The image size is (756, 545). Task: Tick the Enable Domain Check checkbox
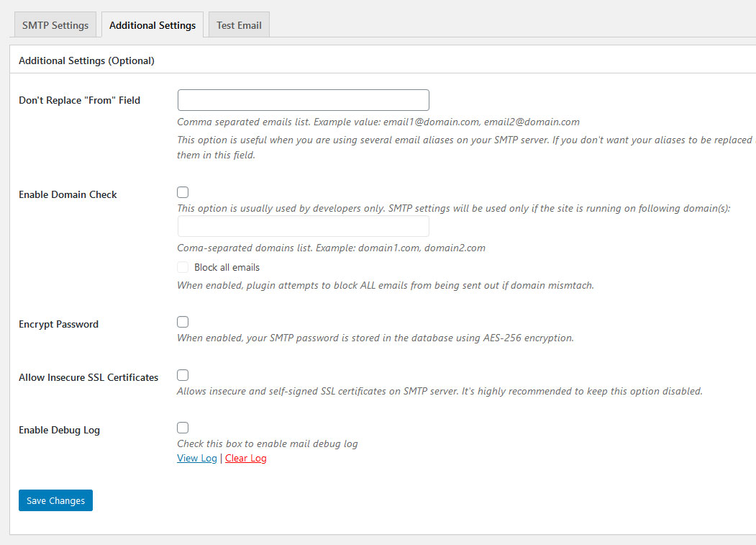point(183,192)
